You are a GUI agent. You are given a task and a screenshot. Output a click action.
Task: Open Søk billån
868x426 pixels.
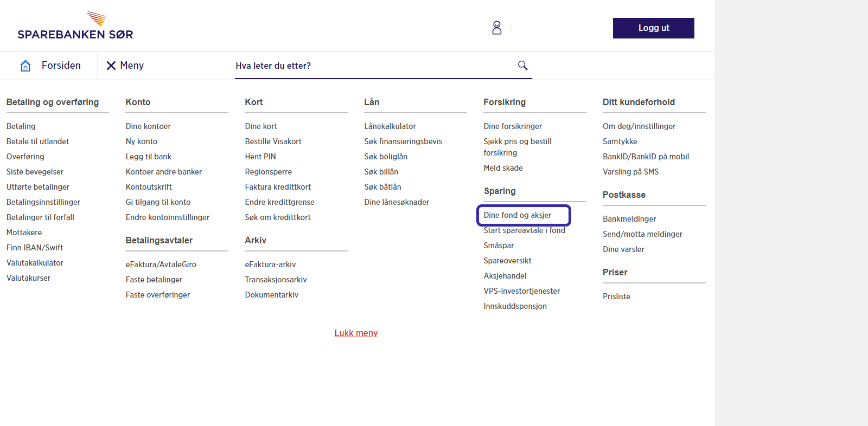pos(381,172)
